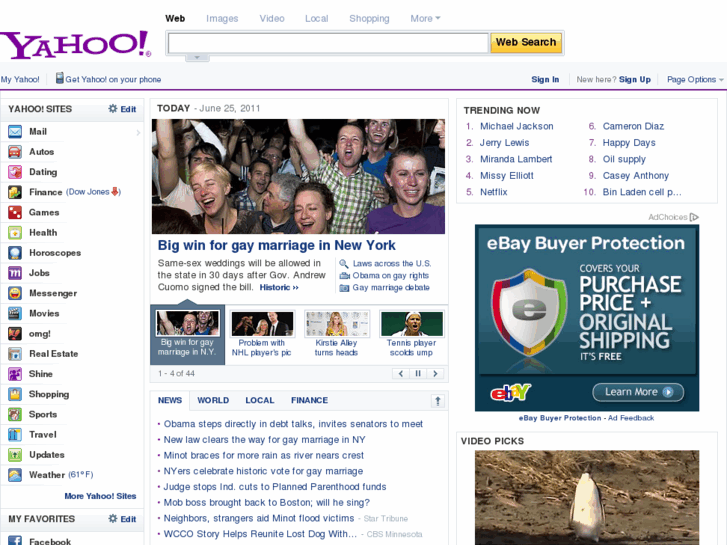
Task: Click the Jobs monster icon
Action: [15, 273]
